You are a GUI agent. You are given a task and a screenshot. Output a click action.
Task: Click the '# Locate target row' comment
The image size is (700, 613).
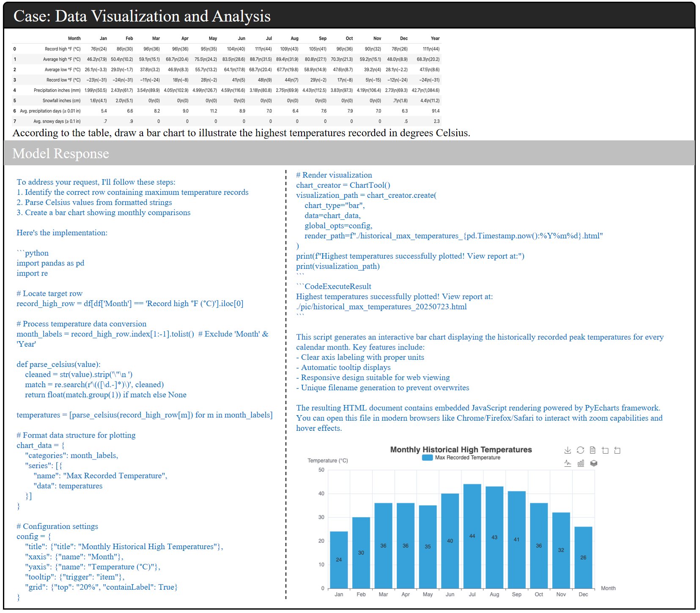(x=49, y=293)
